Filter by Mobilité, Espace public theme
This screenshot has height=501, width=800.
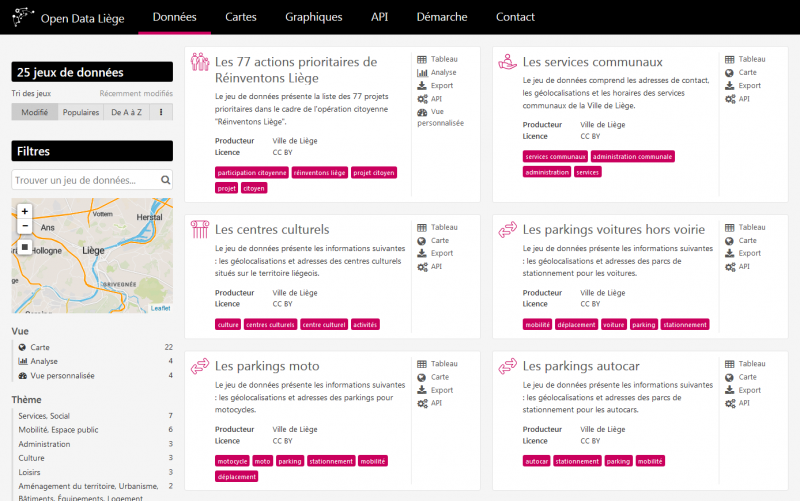[95, 430]
